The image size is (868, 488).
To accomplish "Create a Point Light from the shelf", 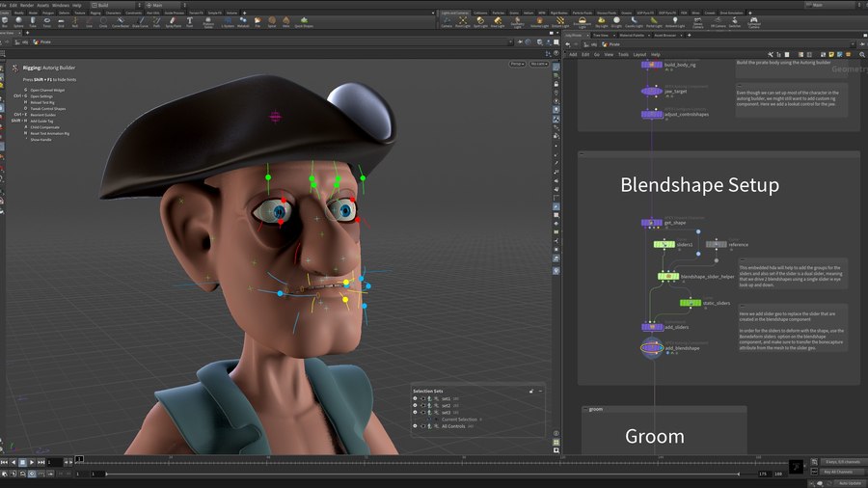I will (463, 22).
